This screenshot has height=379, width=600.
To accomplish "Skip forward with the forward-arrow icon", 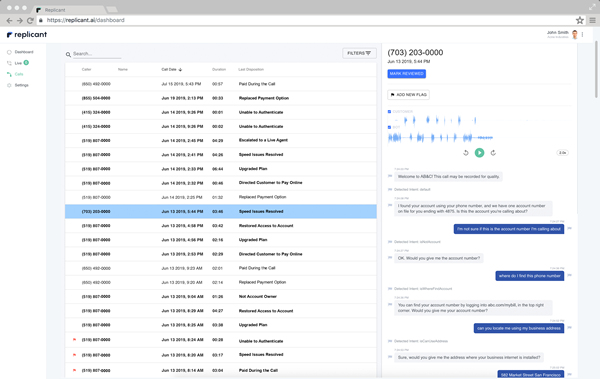I will click(x=493, y=153).
